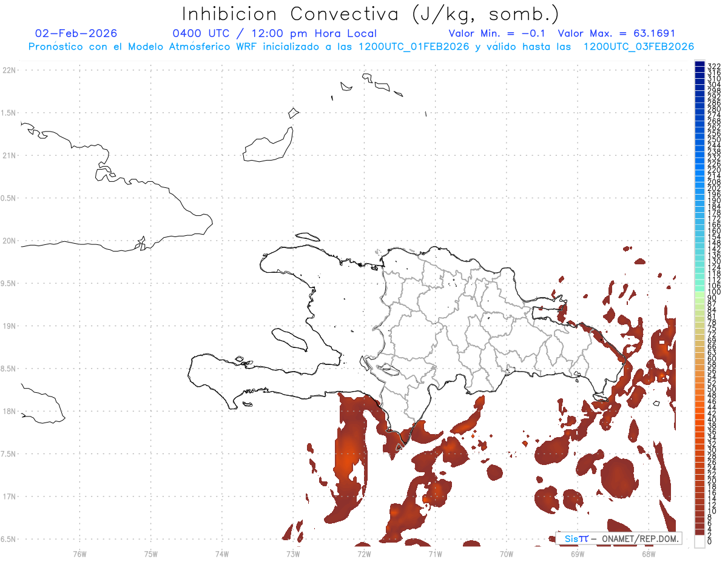Viewport: 728px width, 562px height.
Task: Click the time "0400 UTC / 12:00 pm Hora Local"
Action: [275, 33]
